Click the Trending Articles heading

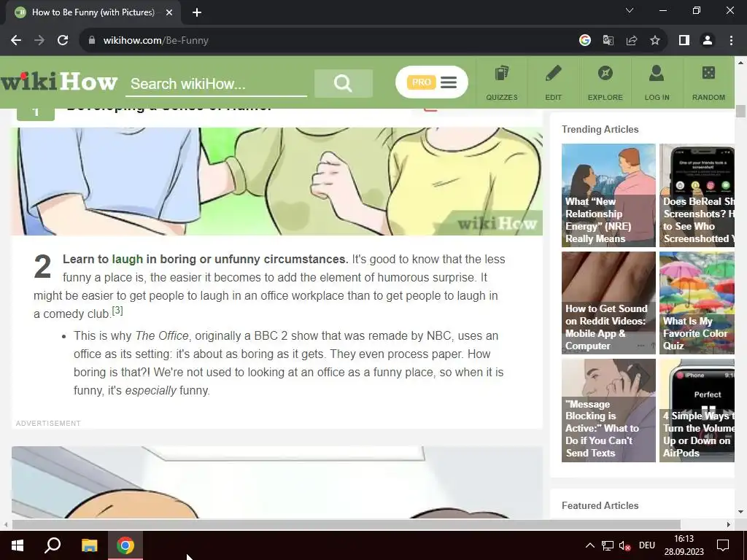coord(600,129)
